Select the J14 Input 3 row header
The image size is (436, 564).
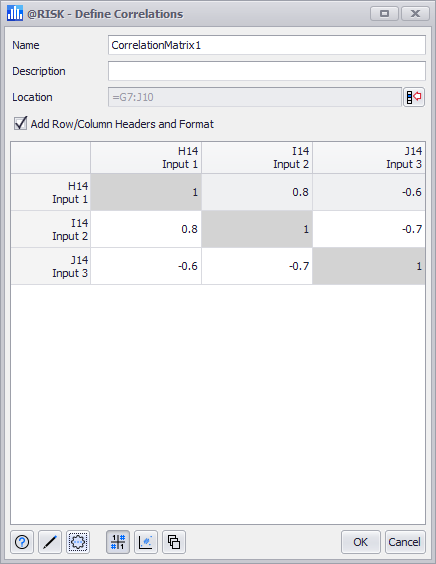(x=51, y=266)
